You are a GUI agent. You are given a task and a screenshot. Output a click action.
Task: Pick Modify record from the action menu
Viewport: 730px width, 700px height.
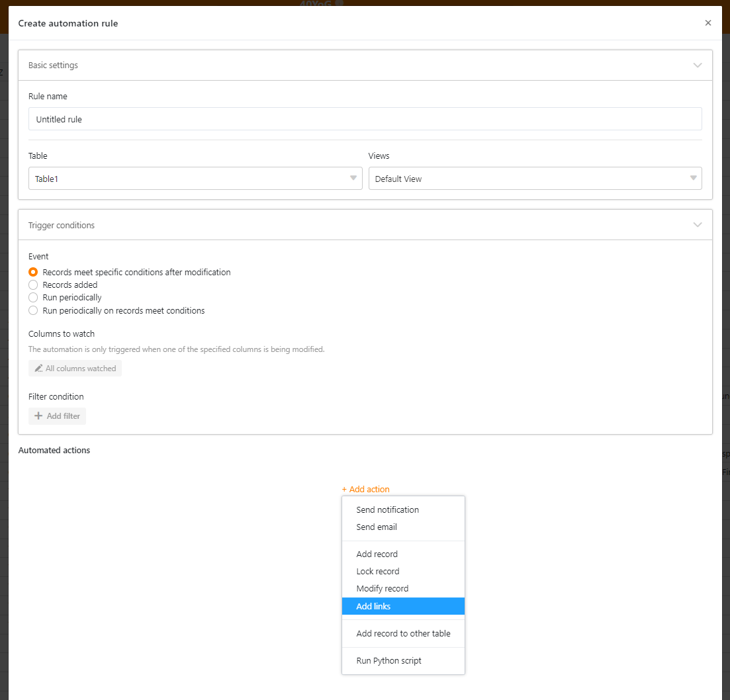[382, 589]
